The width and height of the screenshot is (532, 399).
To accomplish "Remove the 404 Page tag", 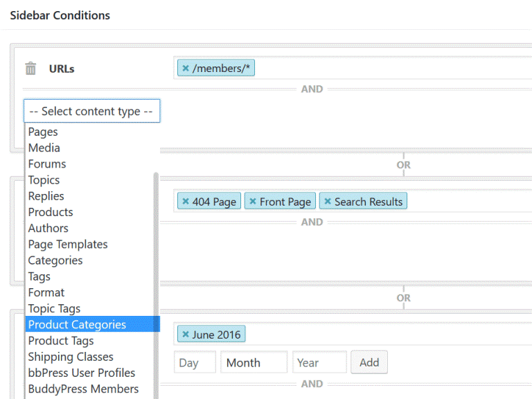I will pyautogui.click(x=186, y=201).
